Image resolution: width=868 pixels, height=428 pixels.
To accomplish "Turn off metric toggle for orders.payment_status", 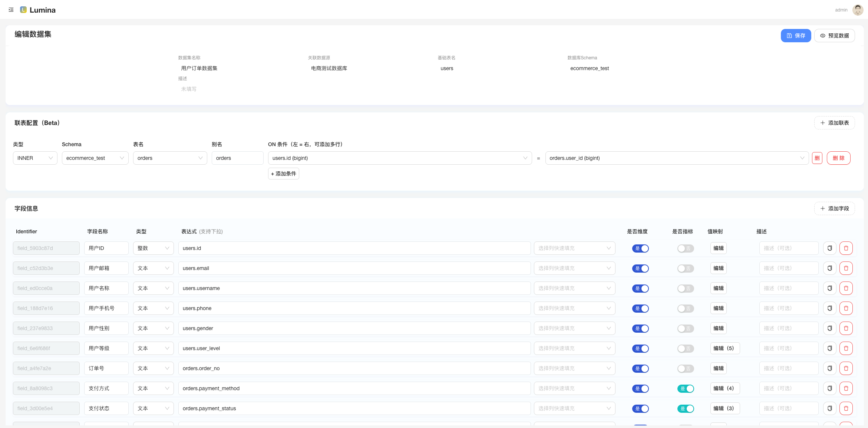I will (685, 408).
